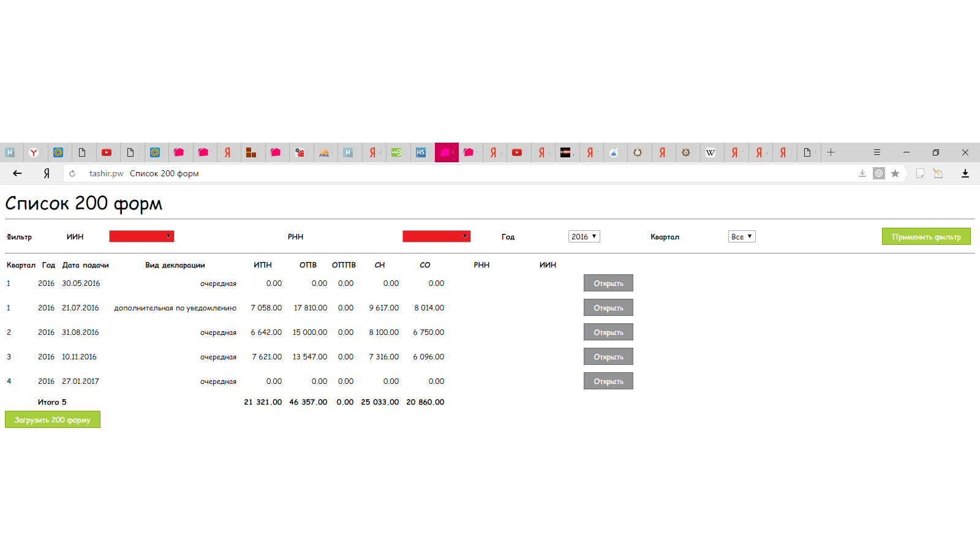Click the total 21 321.00

(x=263, y=402)
